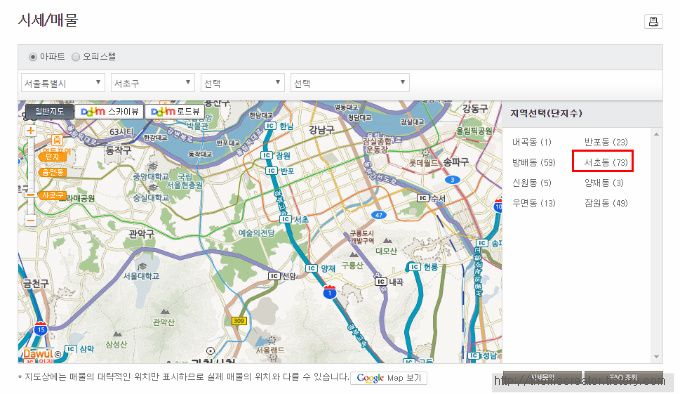680x394 pixels.
Task: Click the 롯데월드 label on map
Action: [424, 163]
